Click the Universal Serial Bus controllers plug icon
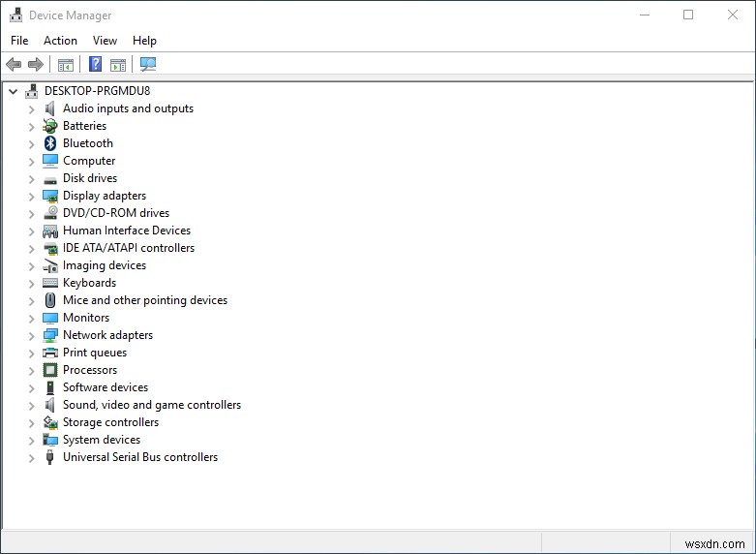This screenshot has height=554, width=756. (x=49, y=457)
